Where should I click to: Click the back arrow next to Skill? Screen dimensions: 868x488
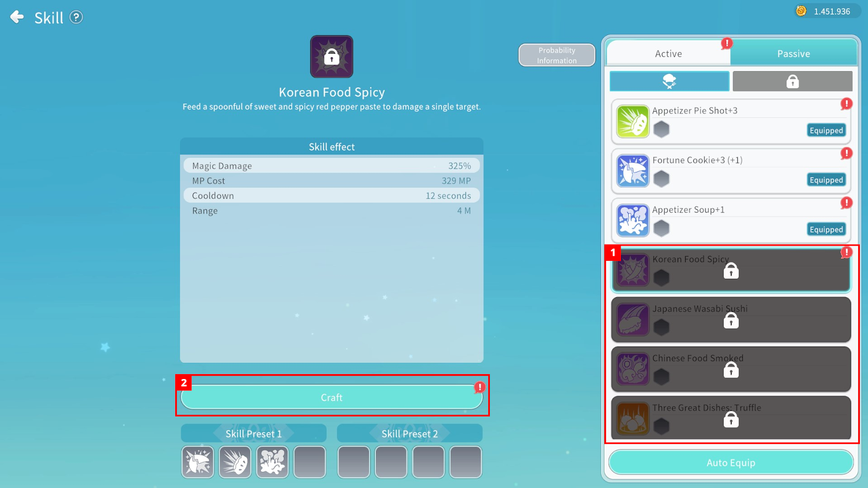point(17,17)
